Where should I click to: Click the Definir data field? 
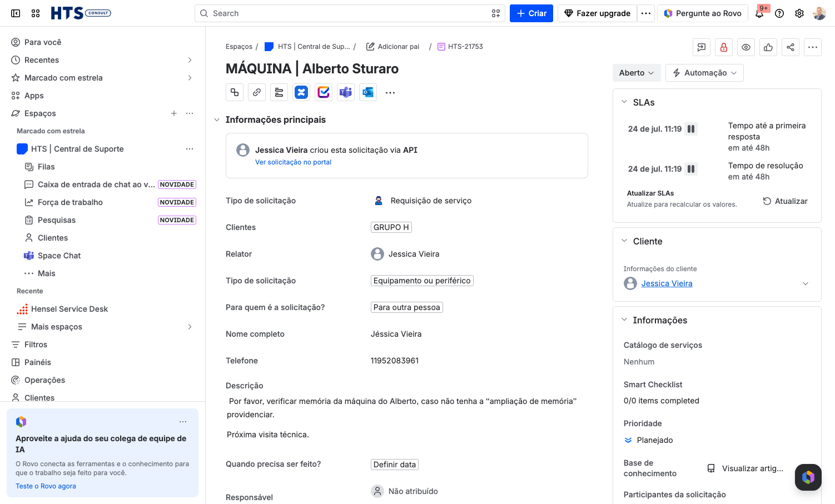[x=395, y=465]
